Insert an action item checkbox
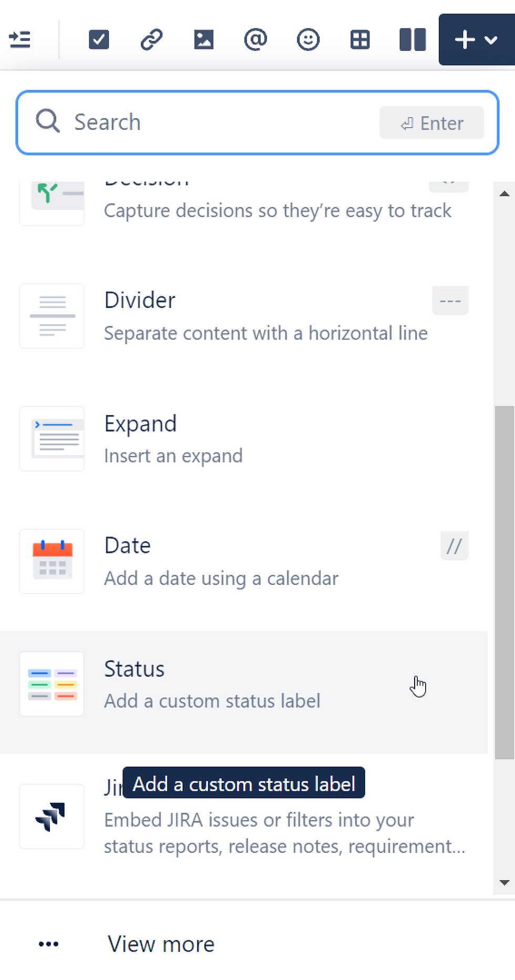This screenshot has height=980, width=515. 99,39
